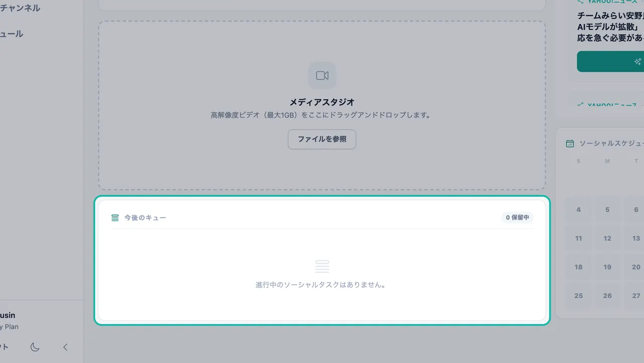Select date 12 in the calendar
Viewport: 644px width, 363px height.
click(x=607, y=238)
